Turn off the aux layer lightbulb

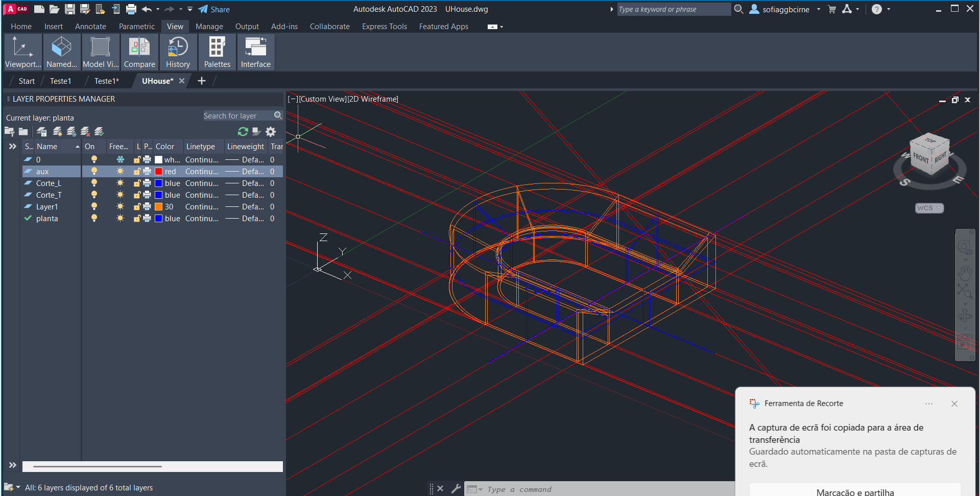click(94, 172)
